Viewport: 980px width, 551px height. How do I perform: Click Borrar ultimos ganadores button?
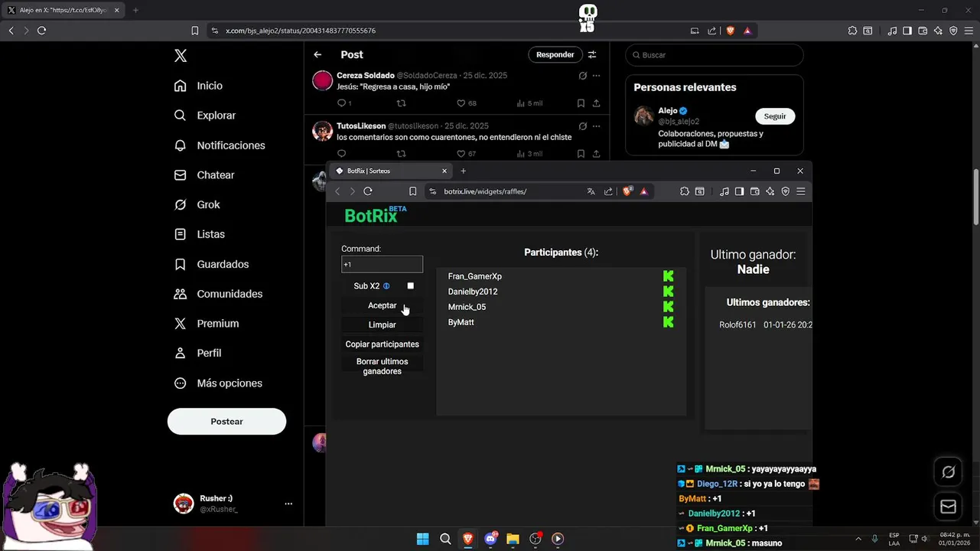pyautogui.click(x=382, y=367)
